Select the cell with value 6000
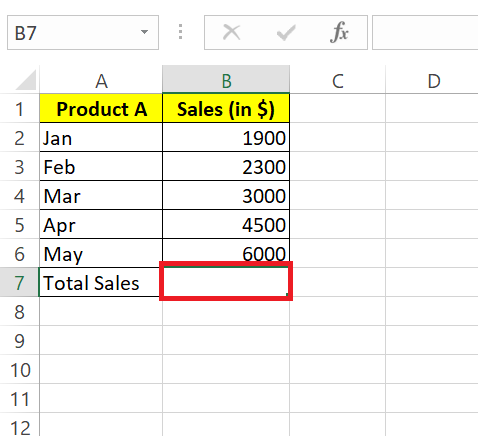Screen dimensions: 478x436 [226, 253]
